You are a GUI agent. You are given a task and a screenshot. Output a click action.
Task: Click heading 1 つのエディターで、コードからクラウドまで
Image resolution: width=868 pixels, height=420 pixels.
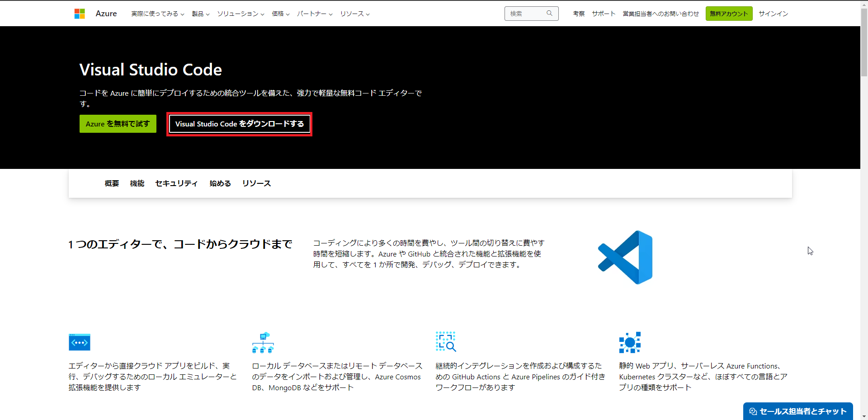(x=180, y=244)
